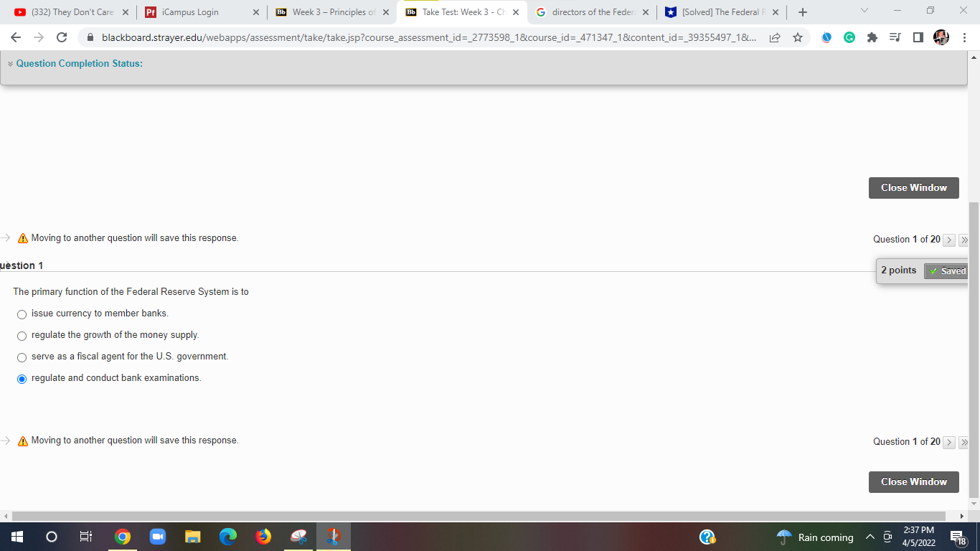Click the blue globe extension icon
This screenshot has height=551, width=980.
[x=826, y=37]
